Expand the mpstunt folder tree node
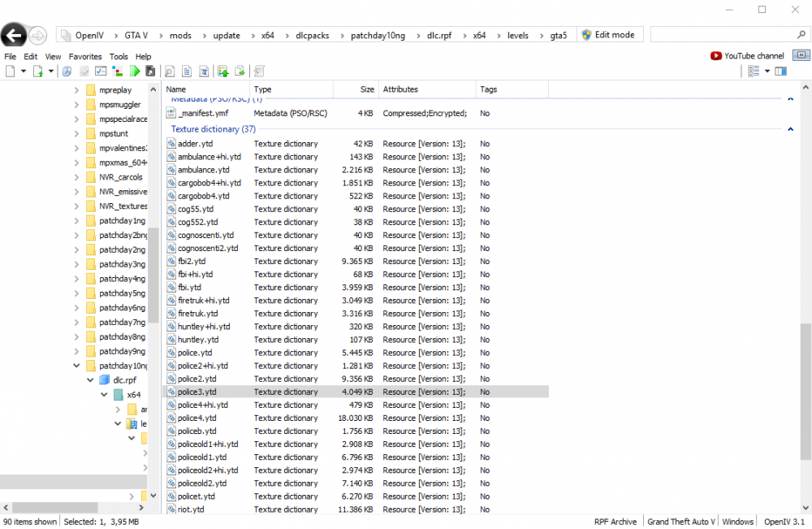Viewport: 812px width, 529px height. 76,134
